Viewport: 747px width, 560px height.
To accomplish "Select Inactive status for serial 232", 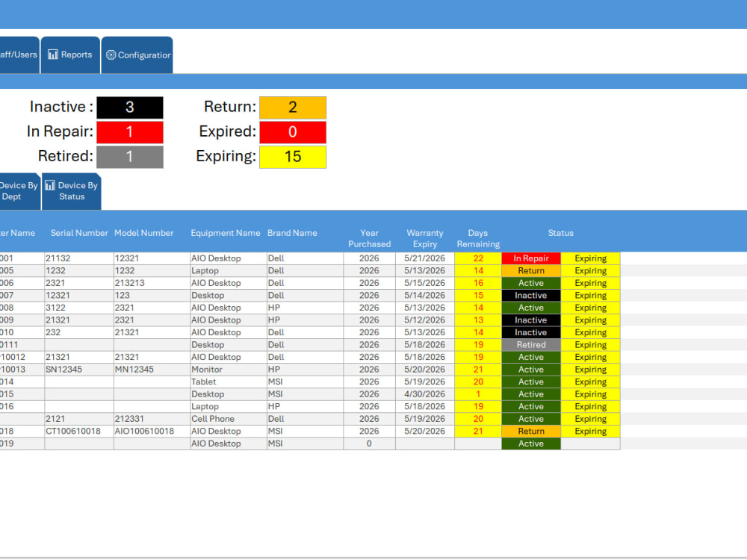I will (531, 332).
